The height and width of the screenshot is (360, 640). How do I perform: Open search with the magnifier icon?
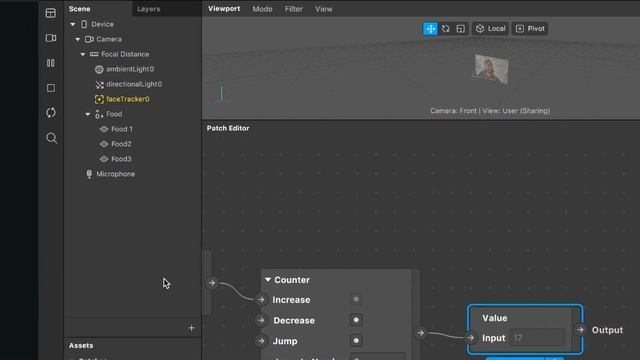(51, 138)
